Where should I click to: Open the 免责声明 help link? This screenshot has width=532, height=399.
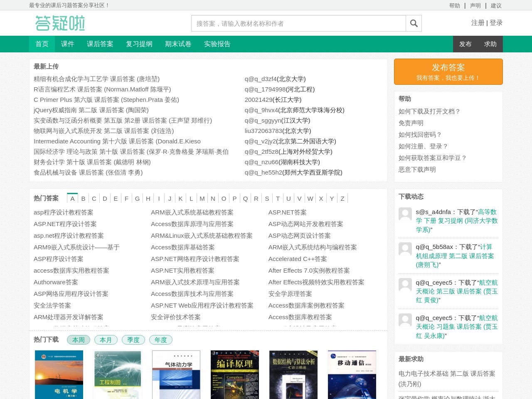tap(411, 123)
